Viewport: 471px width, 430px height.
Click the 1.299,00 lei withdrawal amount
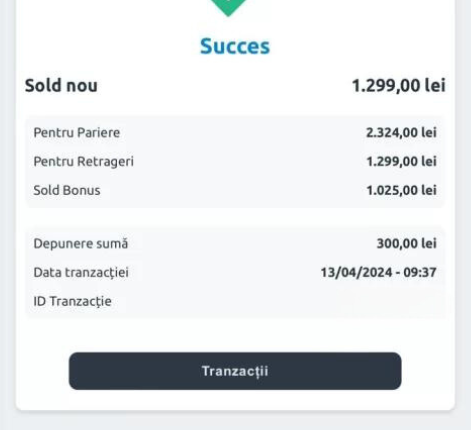402,162
